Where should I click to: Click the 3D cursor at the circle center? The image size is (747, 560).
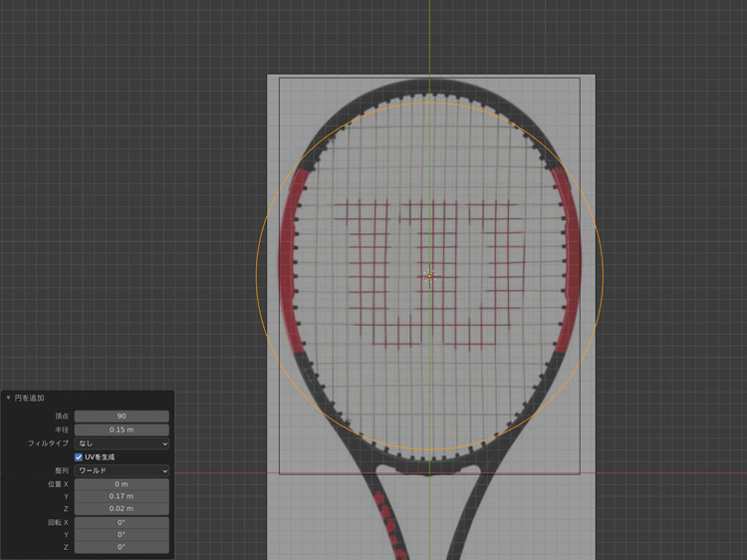(429, 275)
